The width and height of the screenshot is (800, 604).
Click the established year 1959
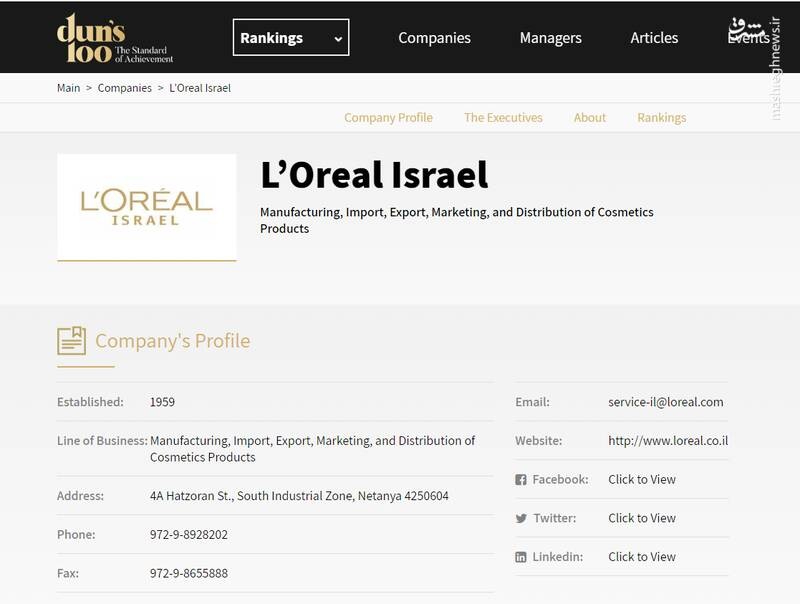[x=162, y=402]
